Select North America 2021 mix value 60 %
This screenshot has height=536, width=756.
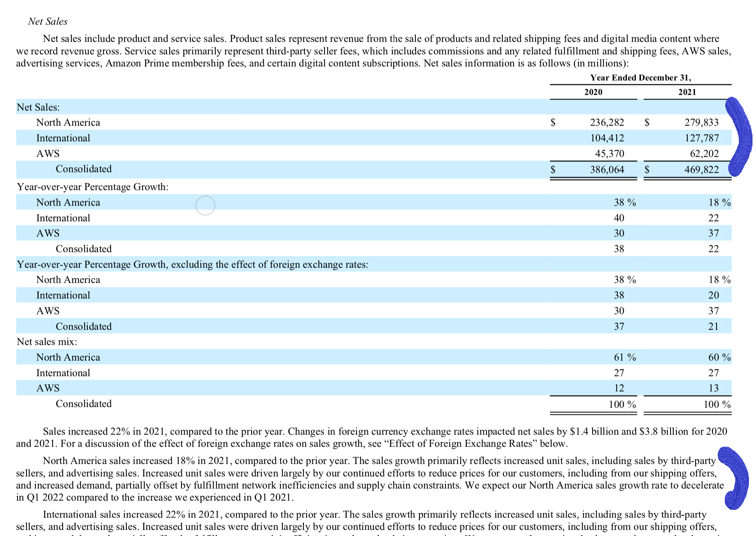pos(719,357)
